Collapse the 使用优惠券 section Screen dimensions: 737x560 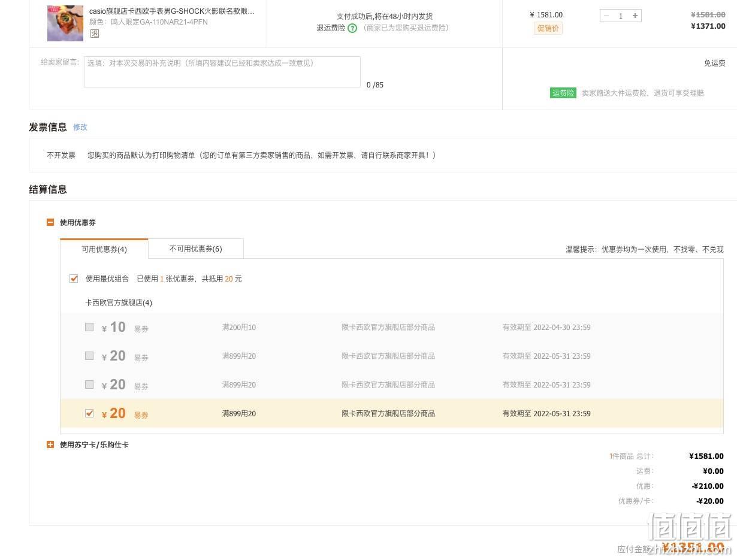click(x=50, y=222)
